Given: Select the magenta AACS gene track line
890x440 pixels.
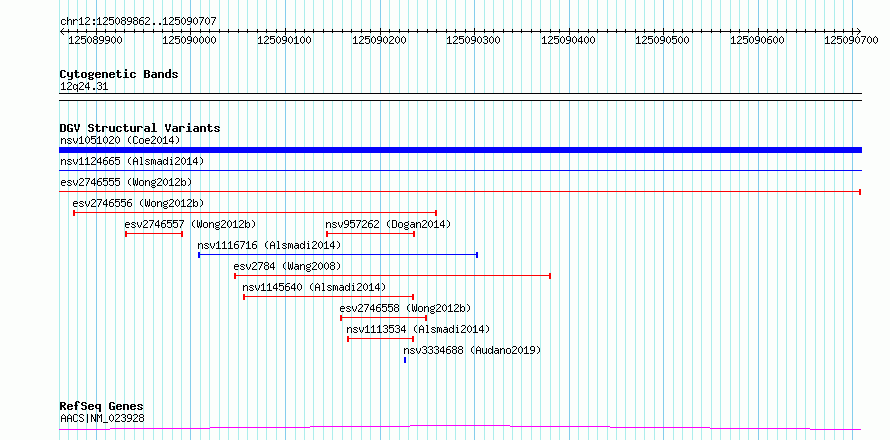Looking at the screenshot, I should 460,427.
